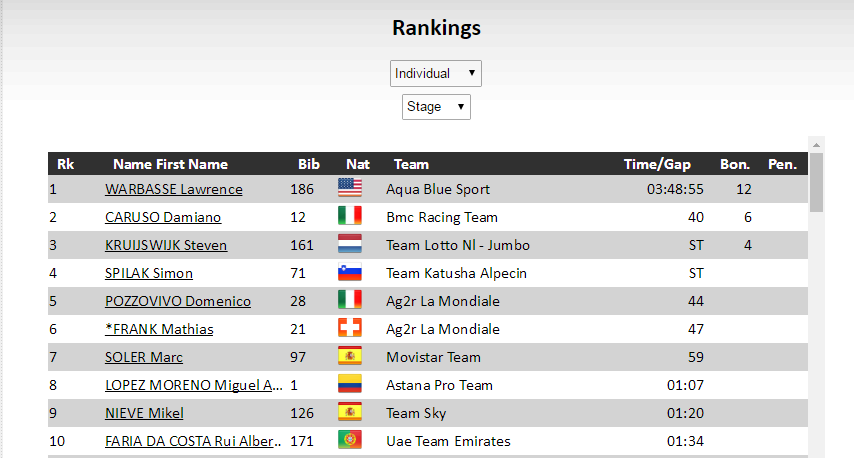Click the Time/Gap column header

tap(657, 164)
